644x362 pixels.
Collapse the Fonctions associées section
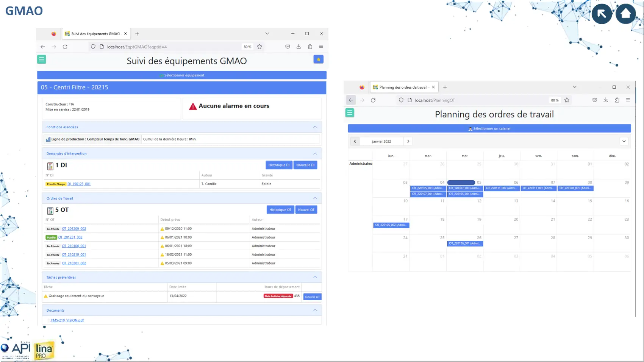(315, 127)
